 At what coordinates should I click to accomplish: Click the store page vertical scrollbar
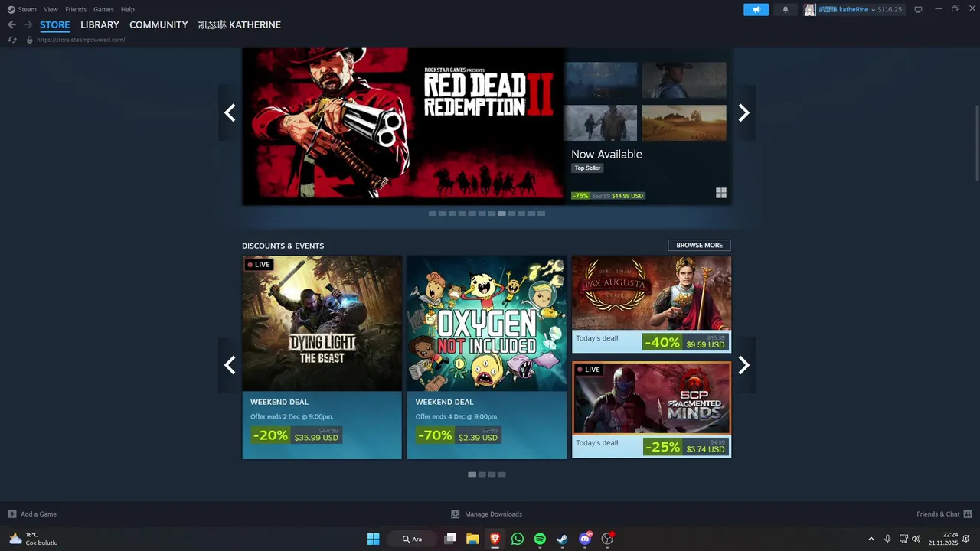(976, 142)
